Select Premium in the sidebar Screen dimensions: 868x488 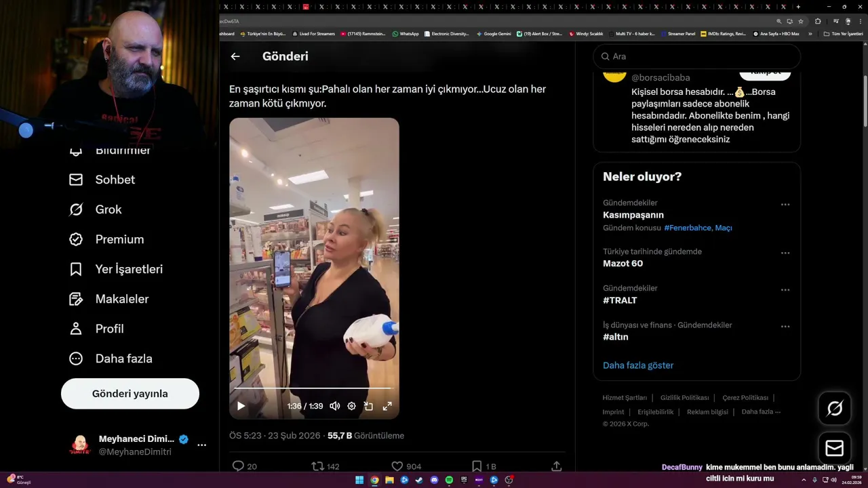(x=106, y=239)
